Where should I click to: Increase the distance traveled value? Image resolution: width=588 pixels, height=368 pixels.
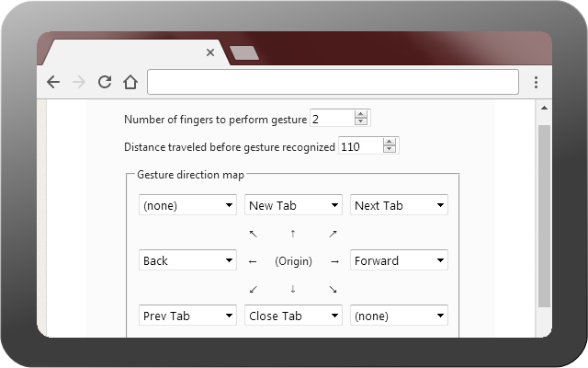click(x=390, y=142)
